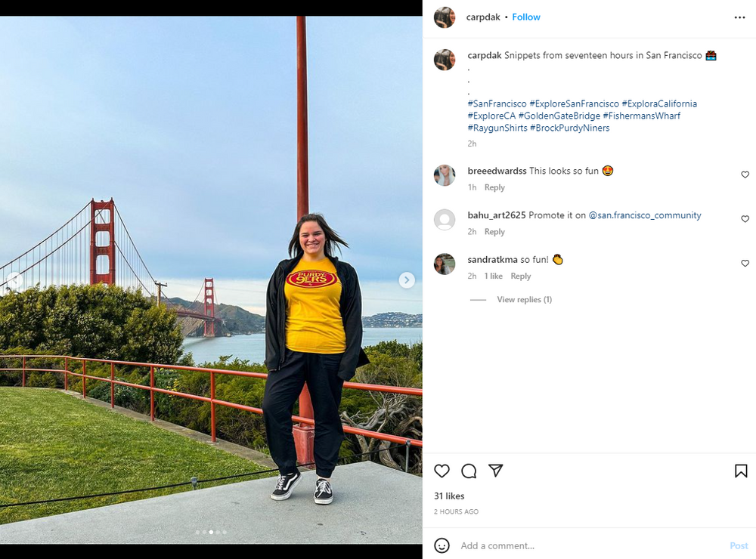The height and width of the screenshot is (559, 756).
Task: Open the comment bubble icon
Action: click(x=469, y=471)
